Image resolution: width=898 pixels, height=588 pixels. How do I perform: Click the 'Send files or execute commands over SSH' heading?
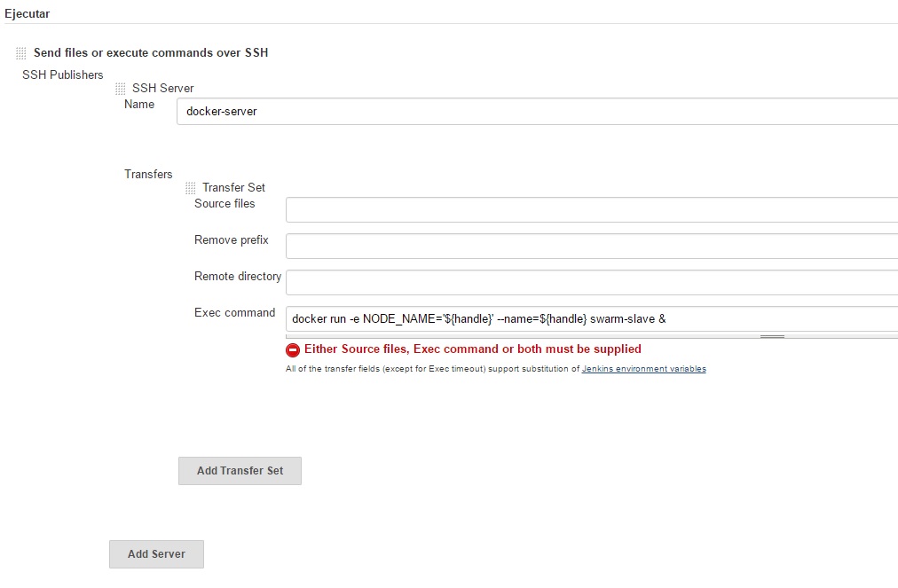click(x=151, y=52)
